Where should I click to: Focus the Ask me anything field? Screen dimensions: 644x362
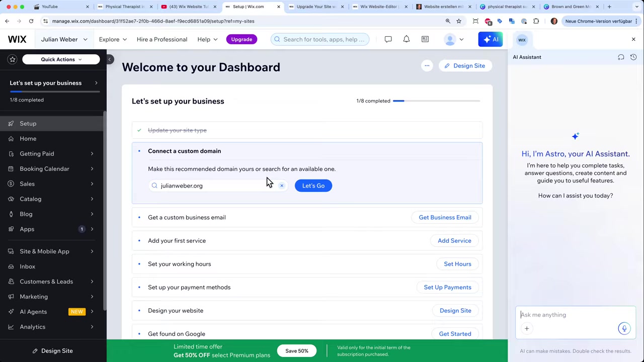pyautogui.click(x=576, y=315)
